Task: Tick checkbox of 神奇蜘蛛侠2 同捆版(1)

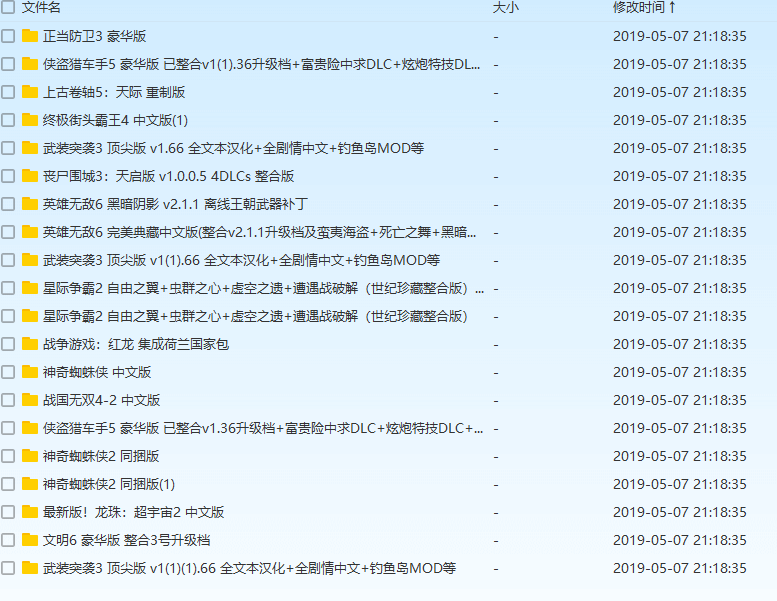Action: coord(7,484)
